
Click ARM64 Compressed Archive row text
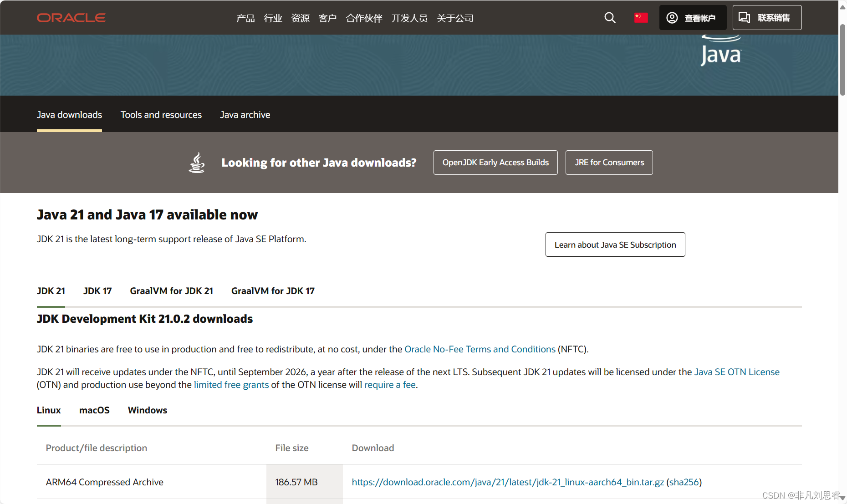pos(104,482)
